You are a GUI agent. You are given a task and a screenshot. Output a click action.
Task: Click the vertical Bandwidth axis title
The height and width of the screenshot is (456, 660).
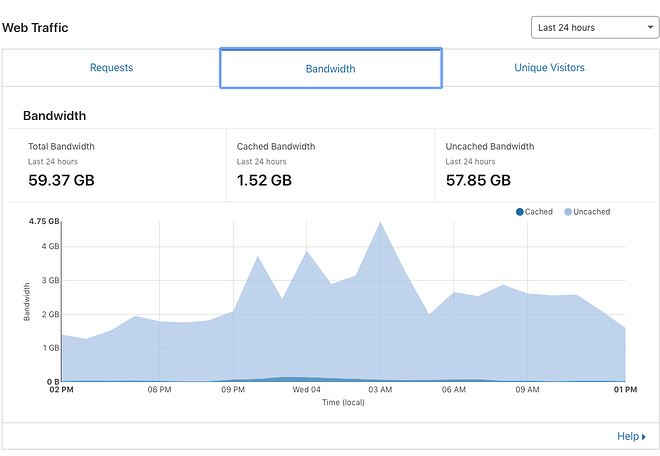point(27,302)
